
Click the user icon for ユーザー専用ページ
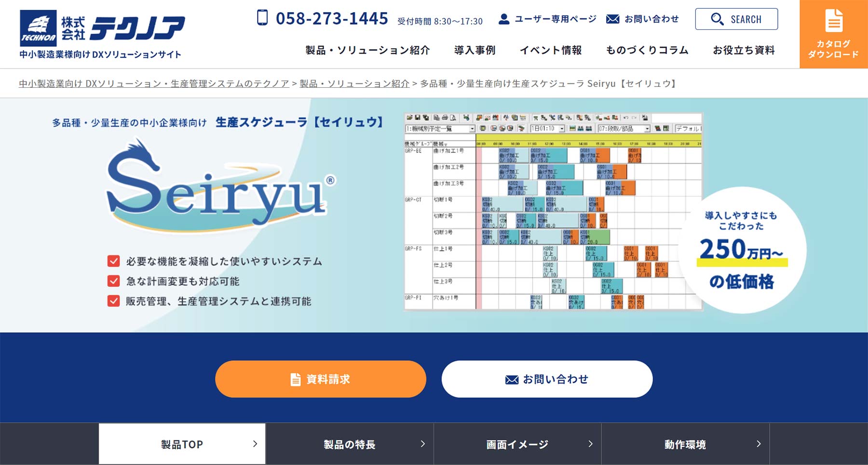click(x=504, y=19)
